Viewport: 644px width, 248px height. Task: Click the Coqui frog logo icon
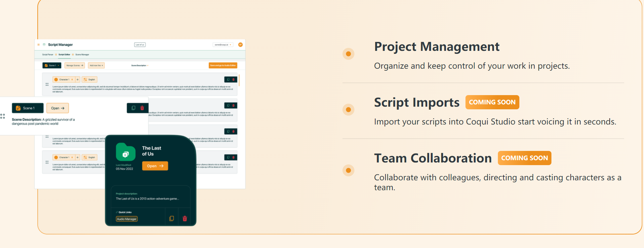click(x=44, y=45)
